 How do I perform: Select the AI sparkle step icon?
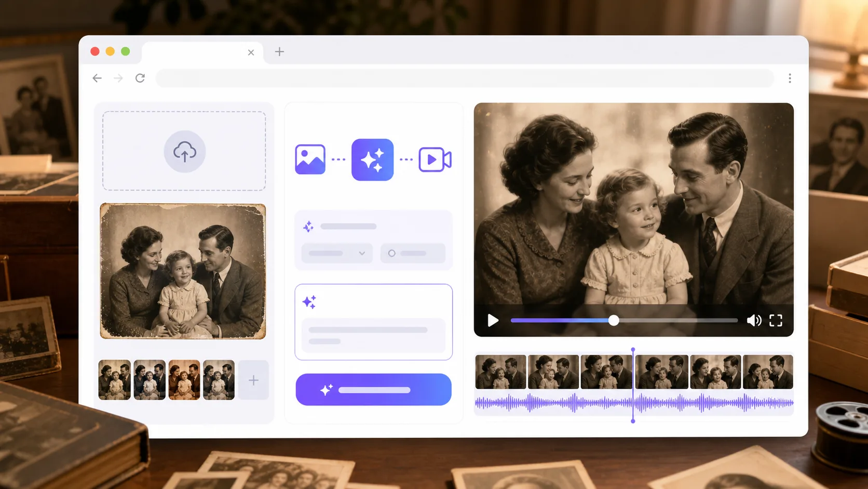[x=372, y=160]
